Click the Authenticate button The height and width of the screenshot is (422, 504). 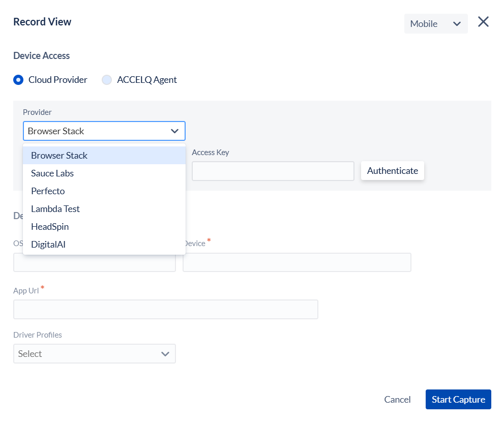(393, 171)
